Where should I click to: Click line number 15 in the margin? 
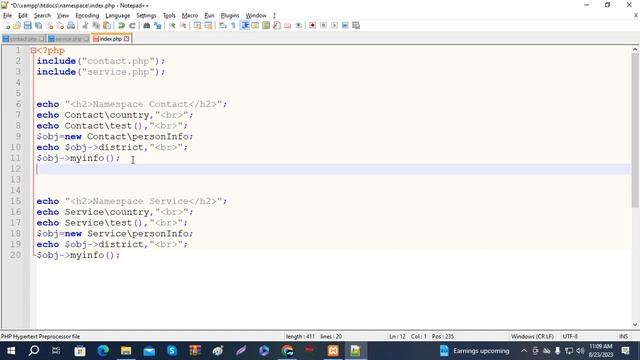[x=16, y=201]
